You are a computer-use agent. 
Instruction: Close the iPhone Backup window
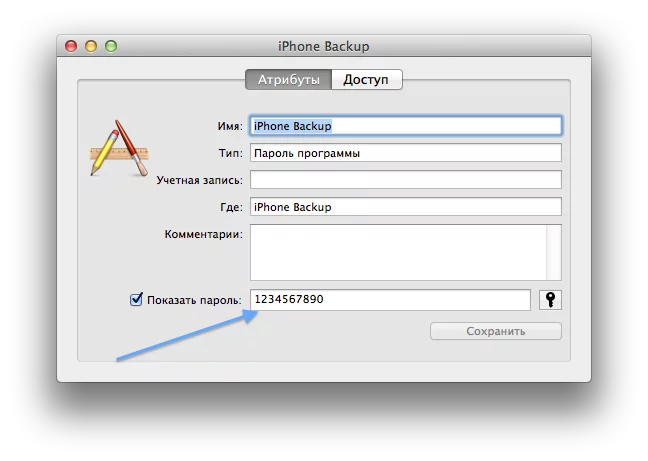point(71,46)
